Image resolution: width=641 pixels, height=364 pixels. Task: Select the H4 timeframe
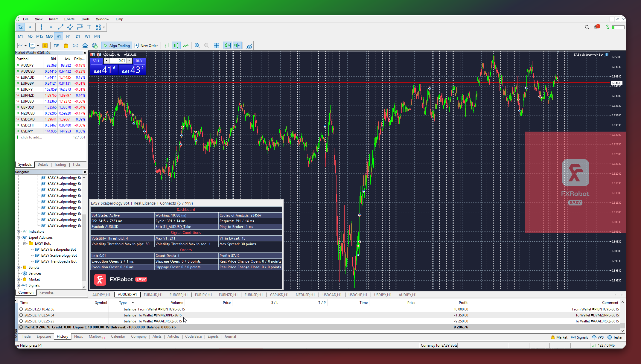pos(68,36)
